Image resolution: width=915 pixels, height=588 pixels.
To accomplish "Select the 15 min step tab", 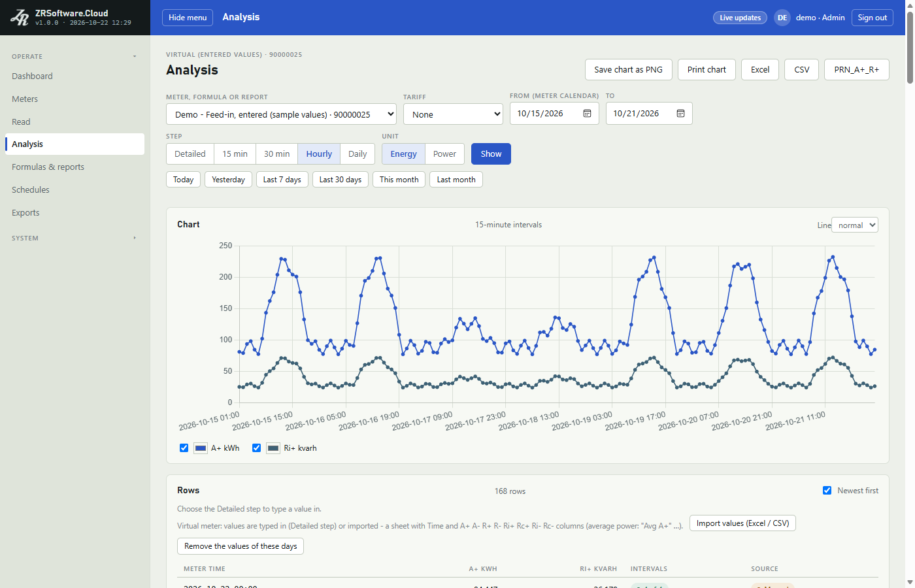I will [x=235, y=154].
